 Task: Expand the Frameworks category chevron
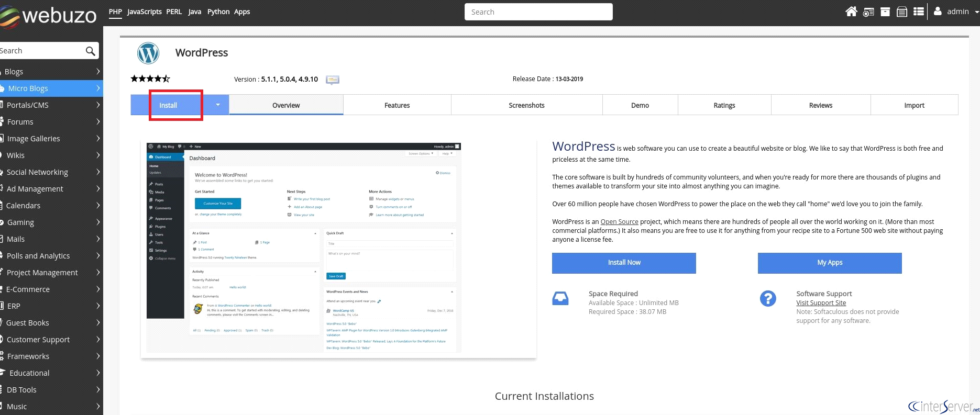98,356
